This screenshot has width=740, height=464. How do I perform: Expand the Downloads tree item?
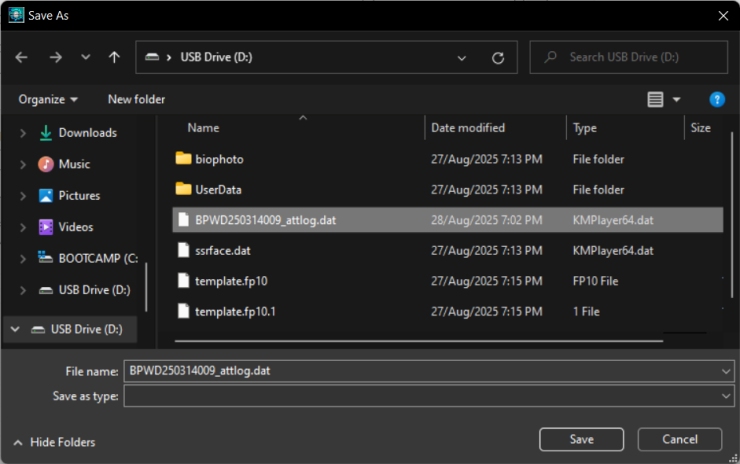click(23, 133)
